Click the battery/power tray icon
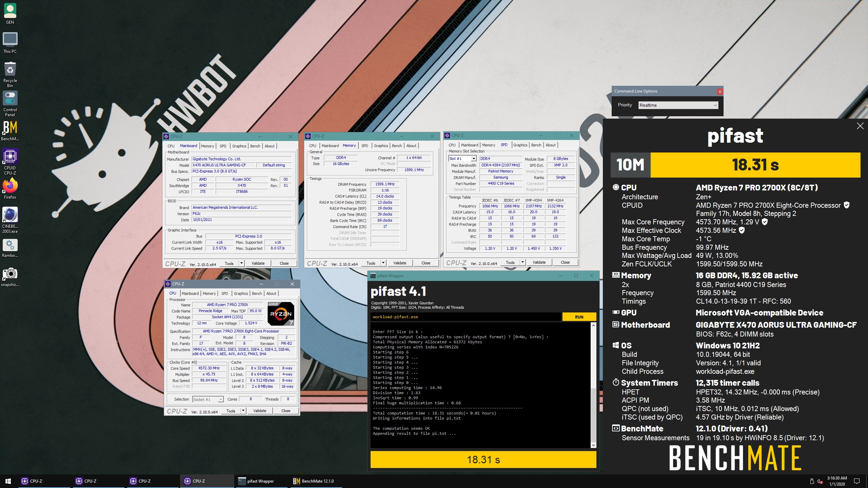 pos(812,481)
